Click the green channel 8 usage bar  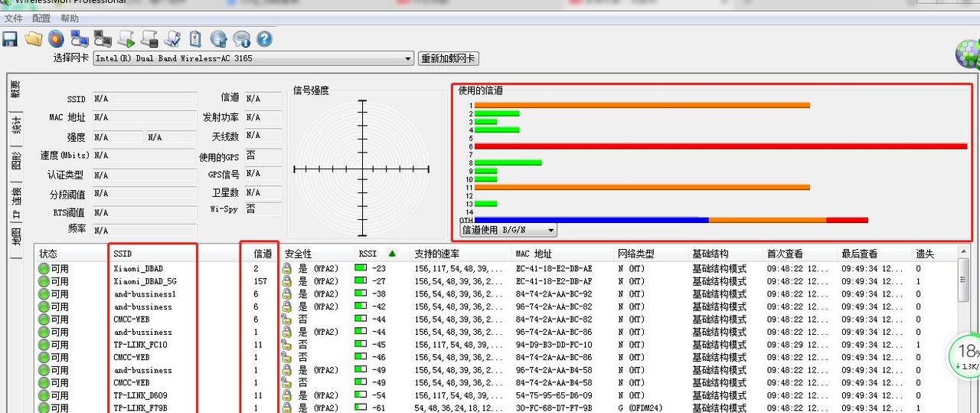point(508,162)
